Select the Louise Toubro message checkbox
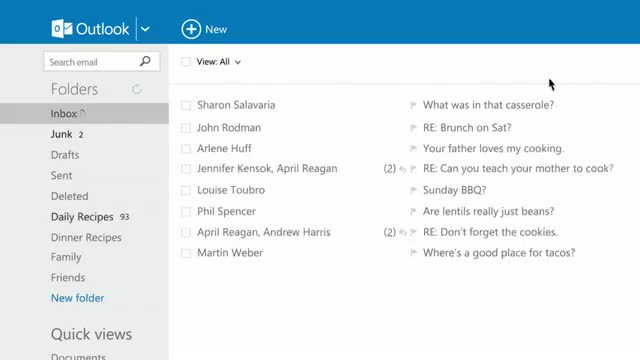The height and width of the screenshot is (360, 640). pos(186,190)
